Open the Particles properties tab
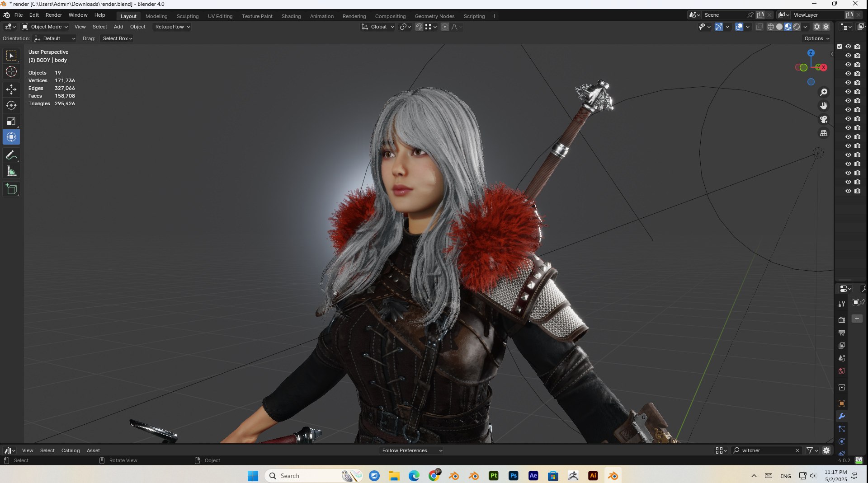Viewport: 868px width, 483px height. pos(841,429)
